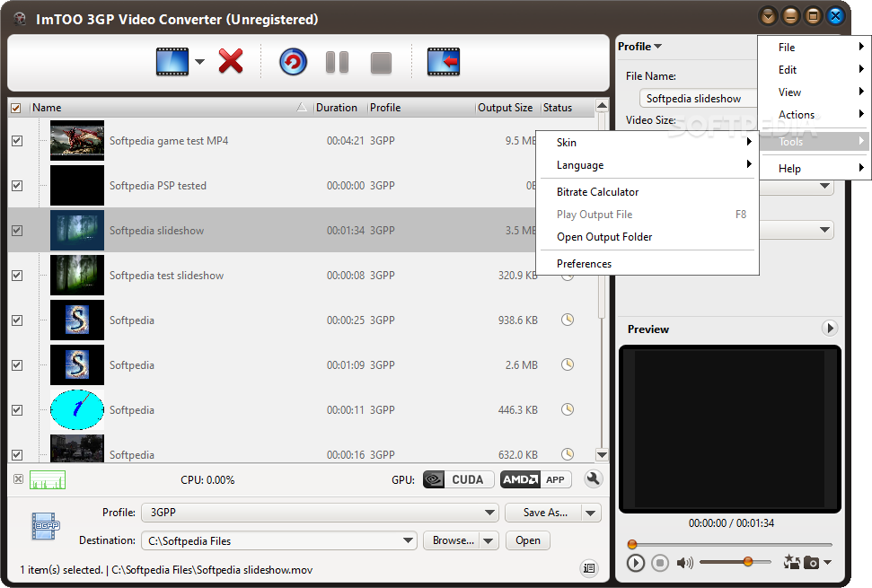Open Actions menu
872x588 pixels.
click(815, 115)
